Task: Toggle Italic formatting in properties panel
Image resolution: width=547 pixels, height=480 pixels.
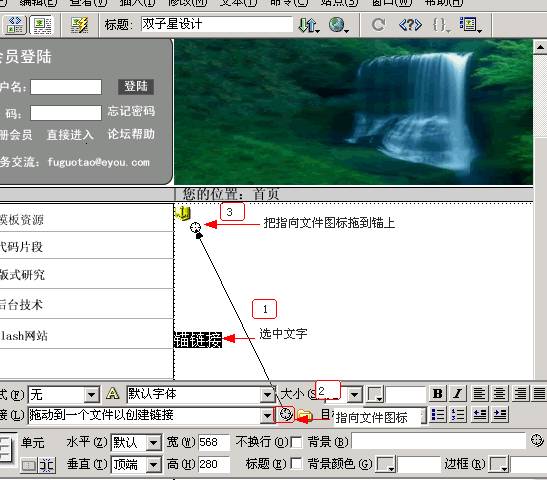Action: tap(457, 394)
